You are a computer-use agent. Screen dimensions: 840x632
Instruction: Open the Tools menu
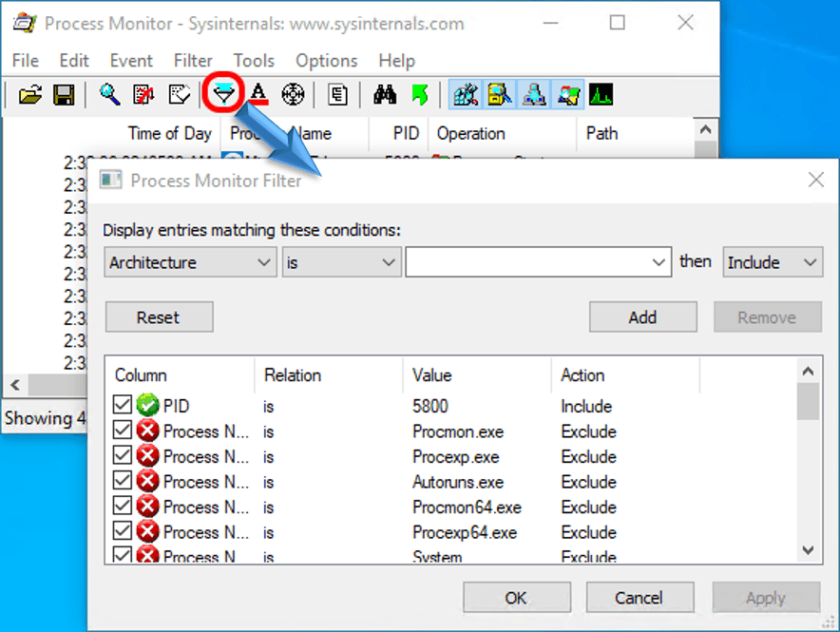254,61
